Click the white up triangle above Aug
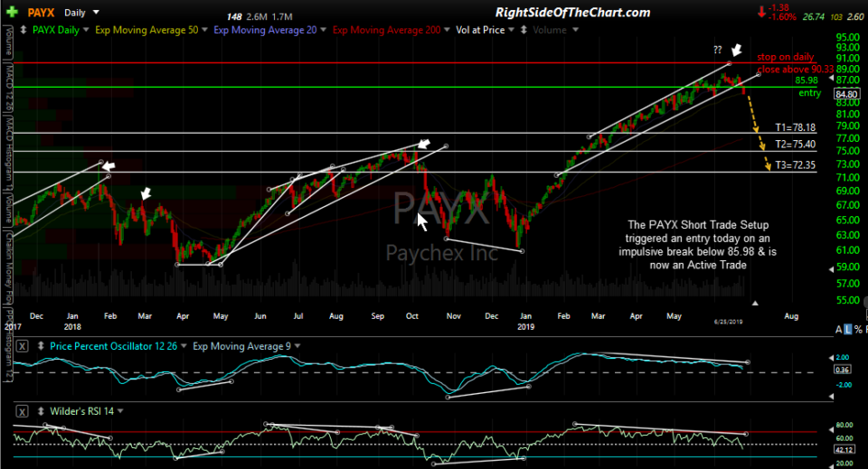Screen dimensions: 868x469 pos(754,303)
